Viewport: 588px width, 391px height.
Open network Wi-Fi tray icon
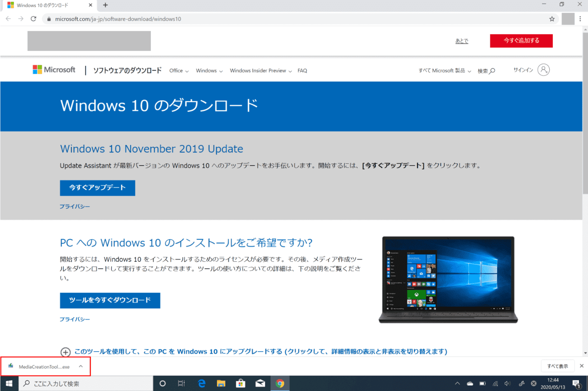coord(495,383)
